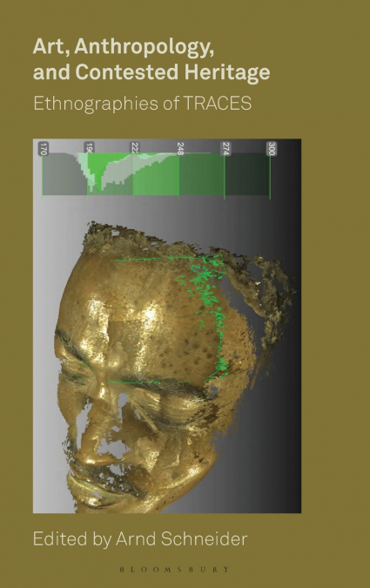Image resolution: width=370 pixels, height=588 pixels.
Task: Click the partly hidden 22x histogram marker
Action: [135, 147]
